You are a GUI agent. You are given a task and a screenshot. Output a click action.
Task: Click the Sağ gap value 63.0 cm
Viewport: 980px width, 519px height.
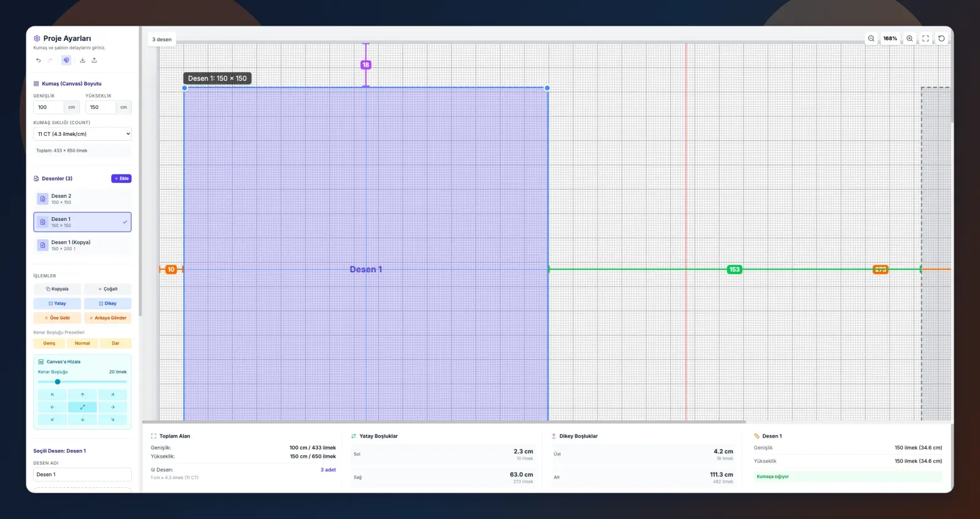click(521, 475)
